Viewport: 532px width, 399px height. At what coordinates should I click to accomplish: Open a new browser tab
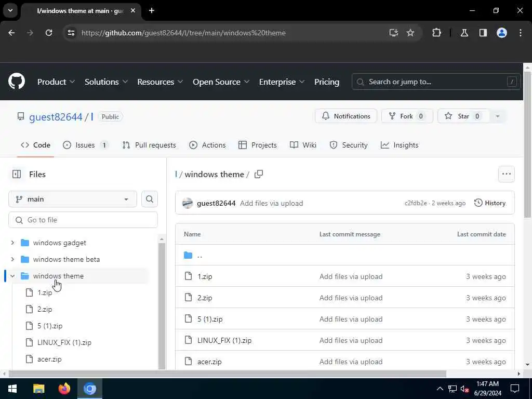[152, 10]
